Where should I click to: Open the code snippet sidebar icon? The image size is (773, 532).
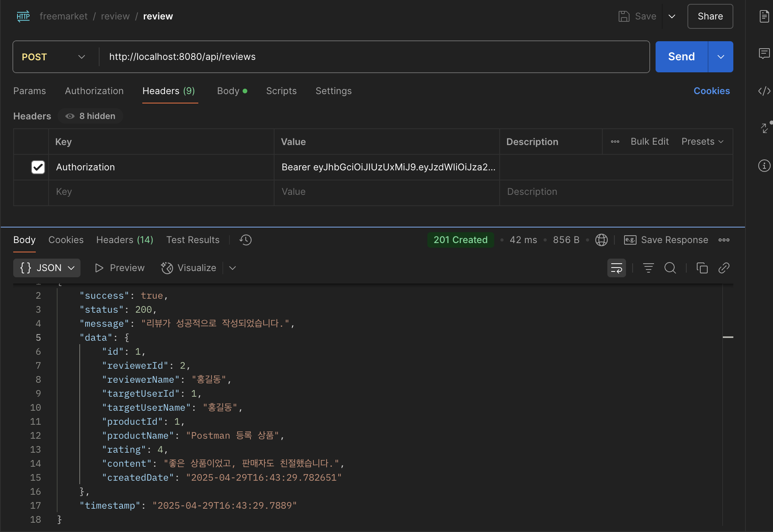pyautogui.click(x=764, y=91)
